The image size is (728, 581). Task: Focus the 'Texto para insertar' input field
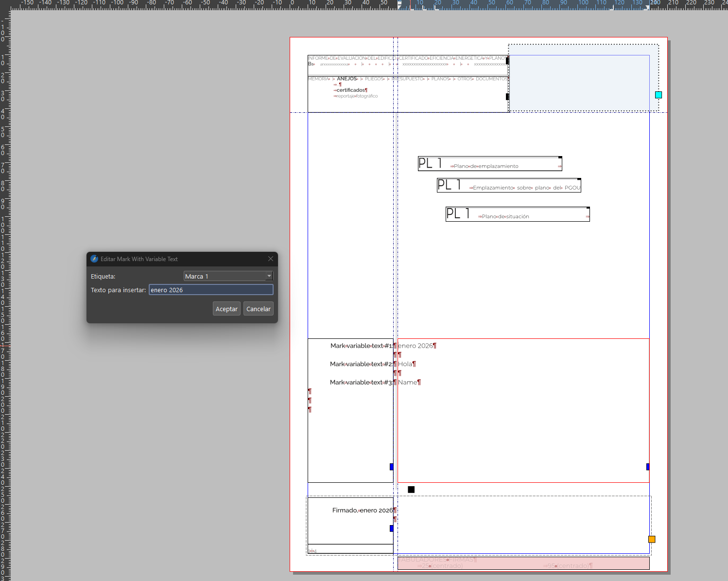pos(211,290)
